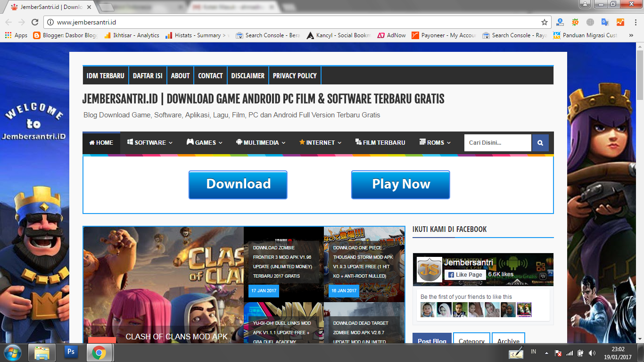Viewport: 644px width, 362px height.
Task: Click the 16 JAN 2017 date tag
Action: click(x=344, y=291)
